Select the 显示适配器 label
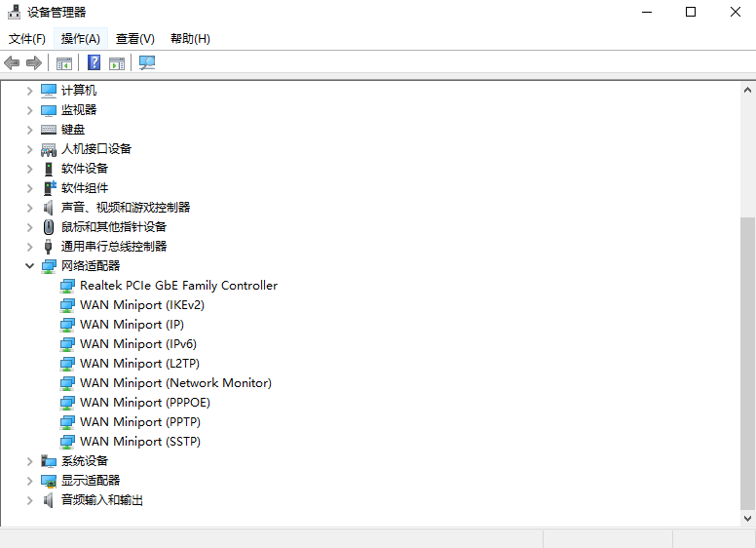The height and width of the screenshot is (548, 756). (x=91, y=481)
